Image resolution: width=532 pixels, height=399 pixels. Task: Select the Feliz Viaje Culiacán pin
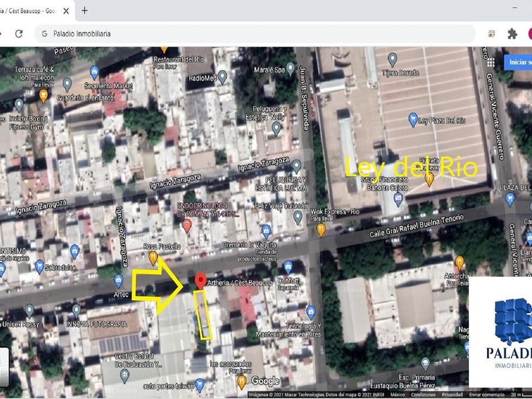click(298, 217)
